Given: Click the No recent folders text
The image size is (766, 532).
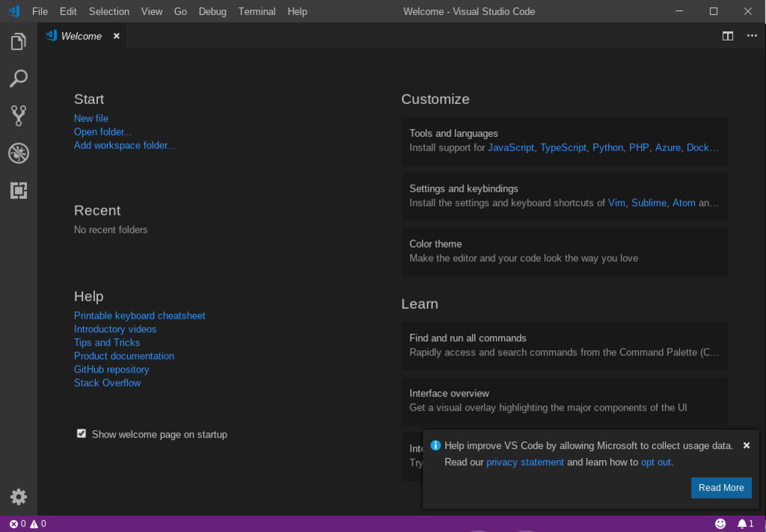Looking at the screenshot, I should pos(111,230).
